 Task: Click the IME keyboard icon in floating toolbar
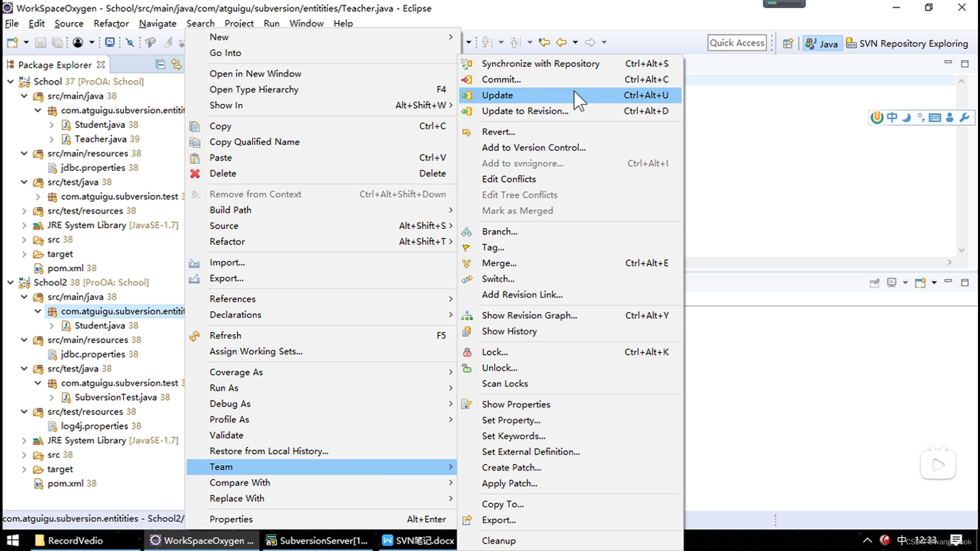[935, 118]
